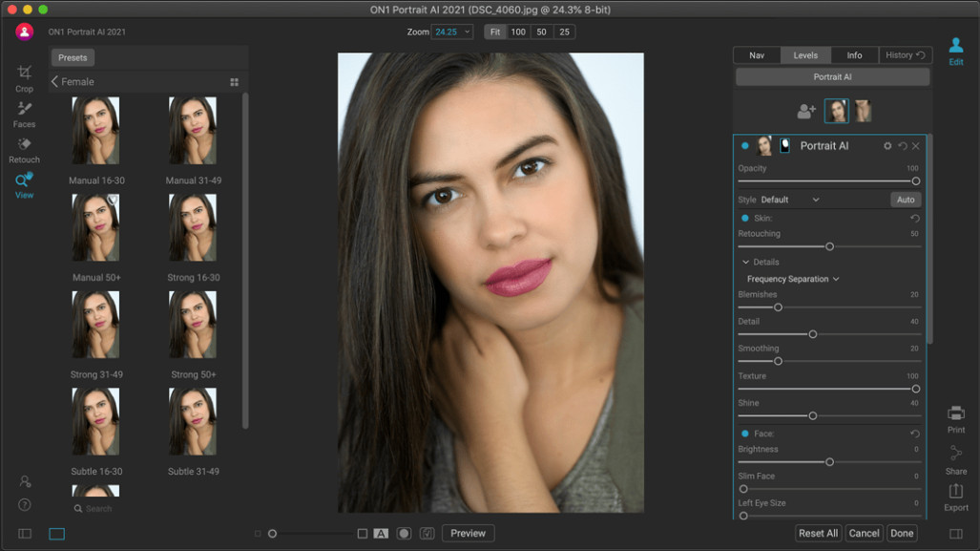The height and width of the screenshot is (551, 980).
Task: Open Portrait AI settings gear
Action: [x=887, y=146]
